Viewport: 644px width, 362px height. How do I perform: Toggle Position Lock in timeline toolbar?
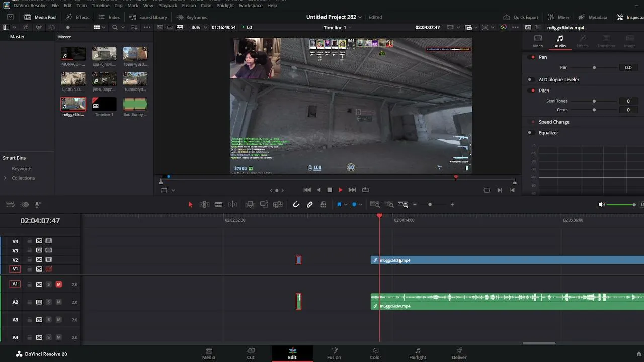[324, 205]
